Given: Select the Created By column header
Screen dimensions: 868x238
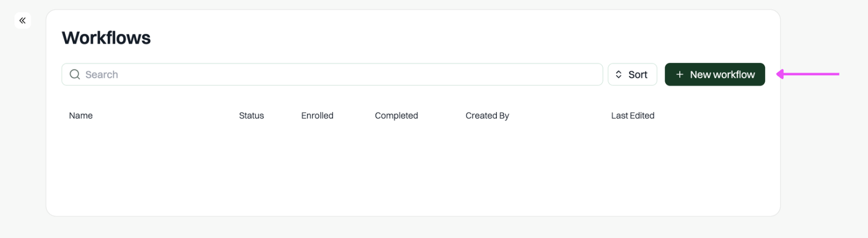Looking at the screenshot, I should 487,115.
